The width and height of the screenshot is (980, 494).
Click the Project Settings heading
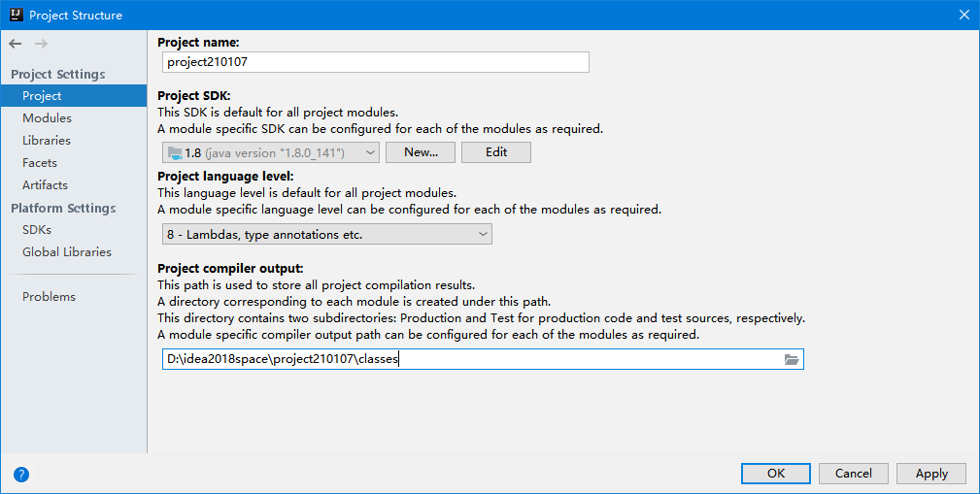[x=58, y=75]
